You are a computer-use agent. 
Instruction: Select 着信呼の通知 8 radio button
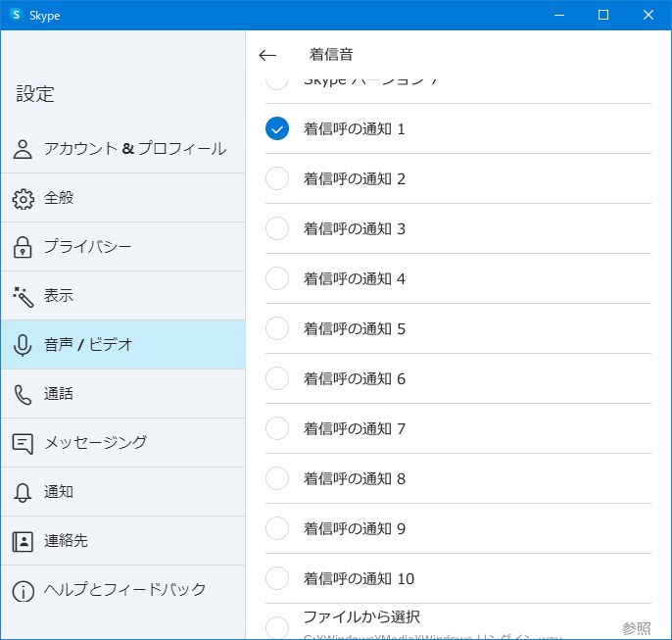point(277,478)
